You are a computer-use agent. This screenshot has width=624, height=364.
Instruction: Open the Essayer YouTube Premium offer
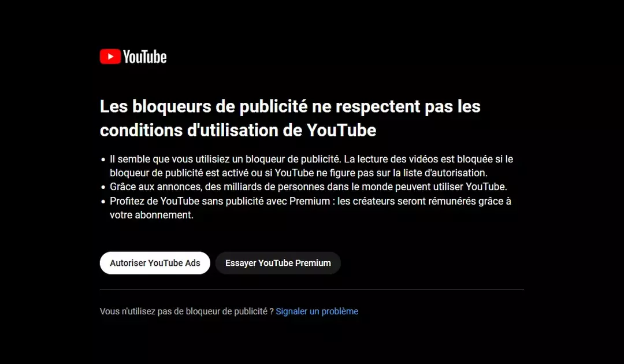pos(278,263)
